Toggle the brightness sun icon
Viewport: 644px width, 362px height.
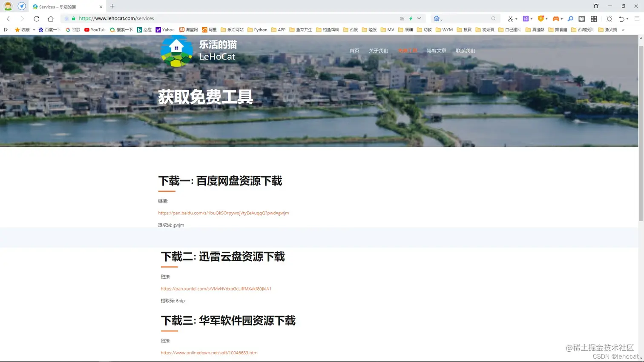tap(609, 19)
